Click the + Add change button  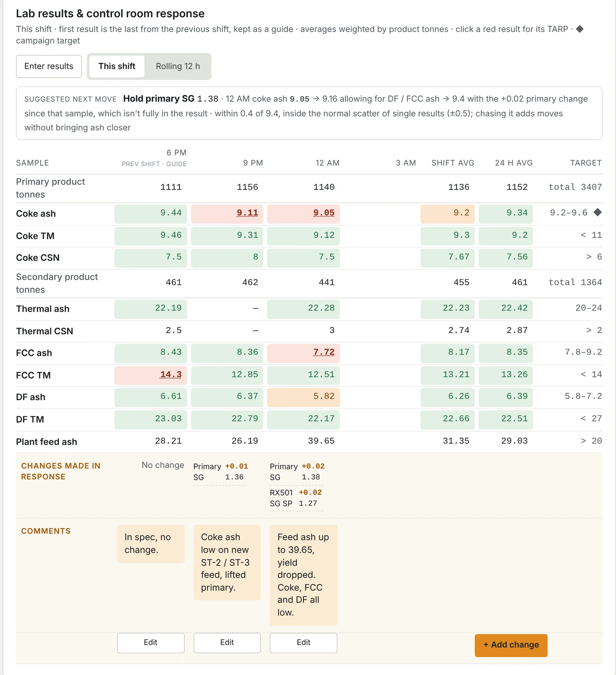tap(511, 645)
